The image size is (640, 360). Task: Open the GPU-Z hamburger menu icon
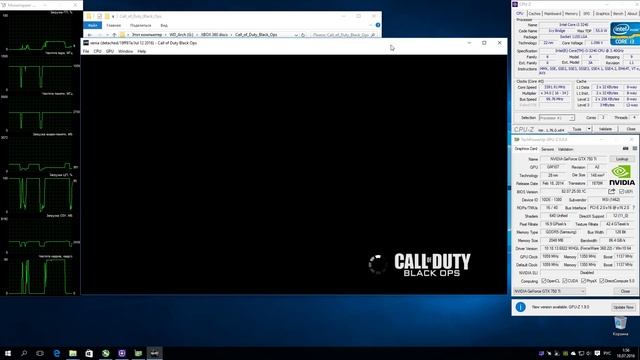coord(635,149)
